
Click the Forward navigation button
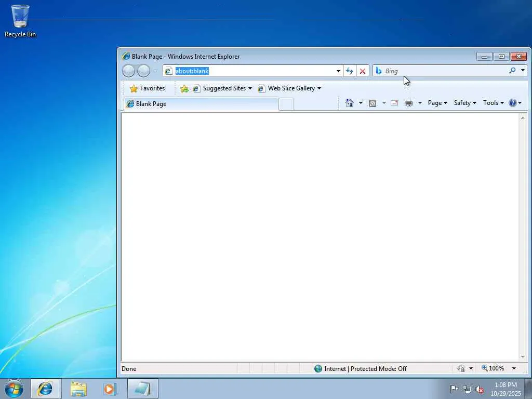tap(143, 71)
